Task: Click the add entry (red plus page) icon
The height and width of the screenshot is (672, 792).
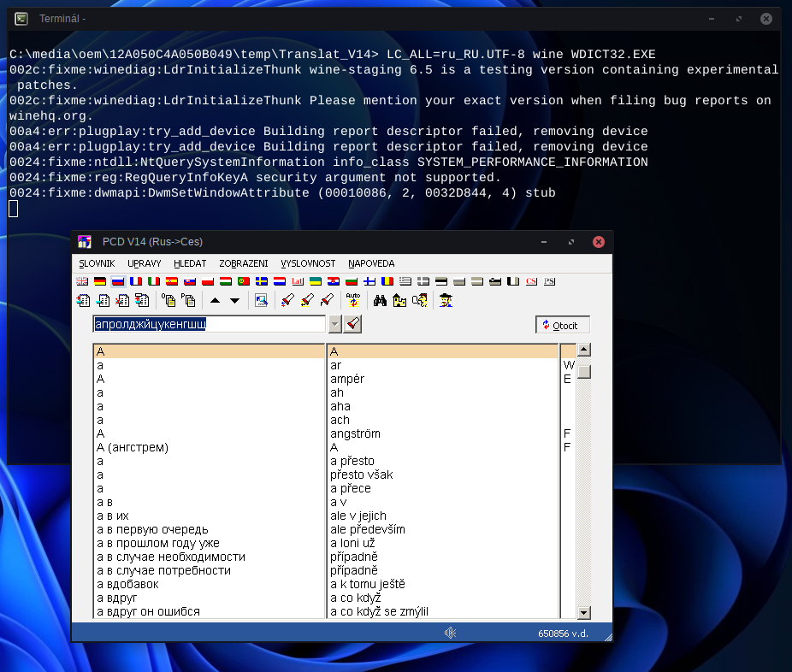Action: click(83, 301)
